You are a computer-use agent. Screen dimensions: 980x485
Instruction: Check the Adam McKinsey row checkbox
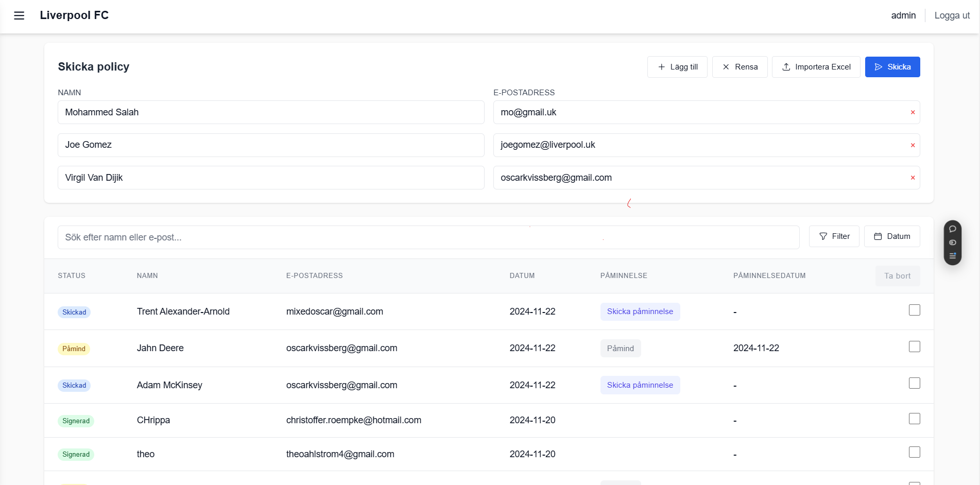(x=915, y=383)
